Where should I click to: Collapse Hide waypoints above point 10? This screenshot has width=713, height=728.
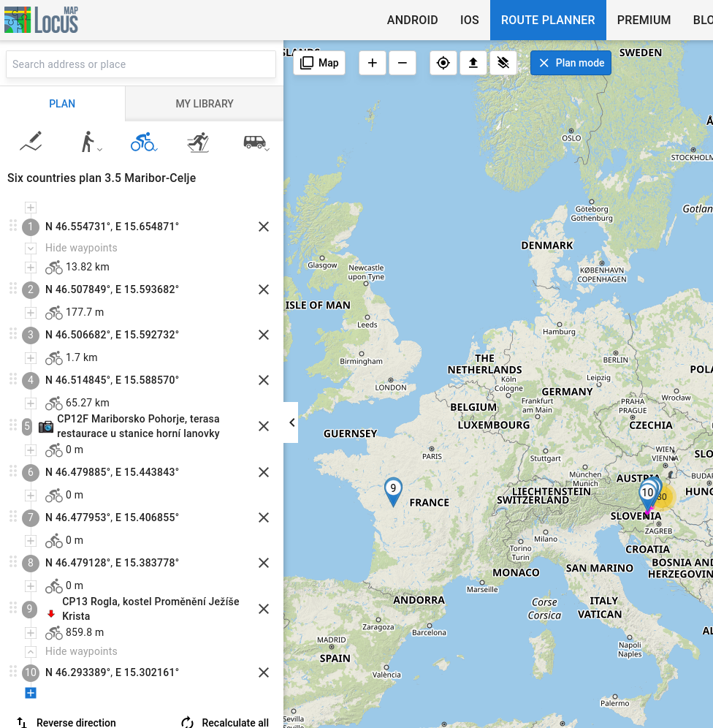pyautogui.click(x=31, y=651)
